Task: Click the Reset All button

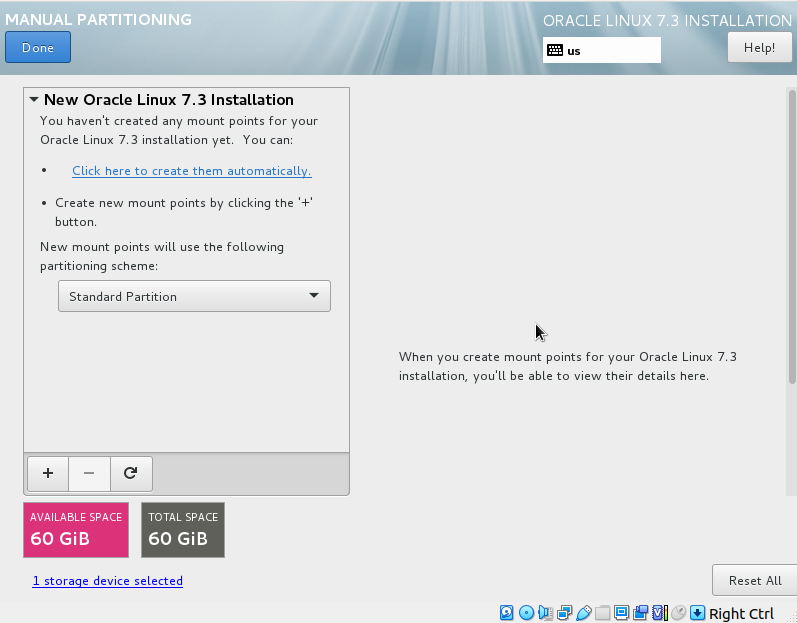Action: (754, 580)
